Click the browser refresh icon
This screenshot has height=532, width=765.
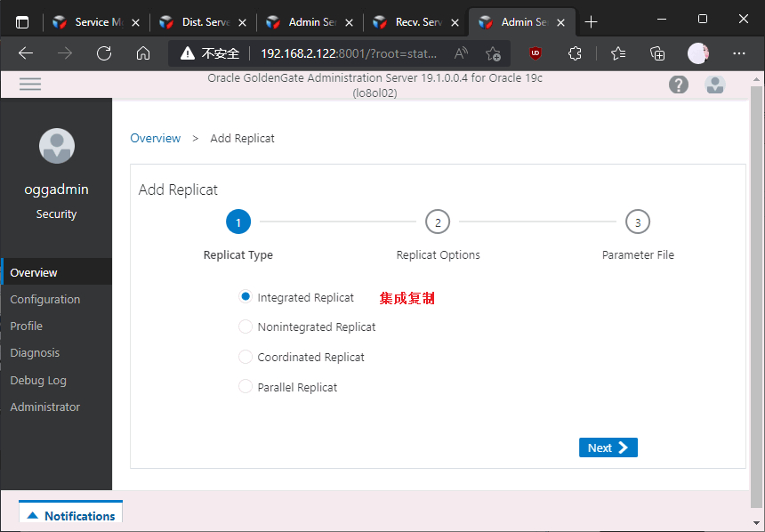pos(104,53)
